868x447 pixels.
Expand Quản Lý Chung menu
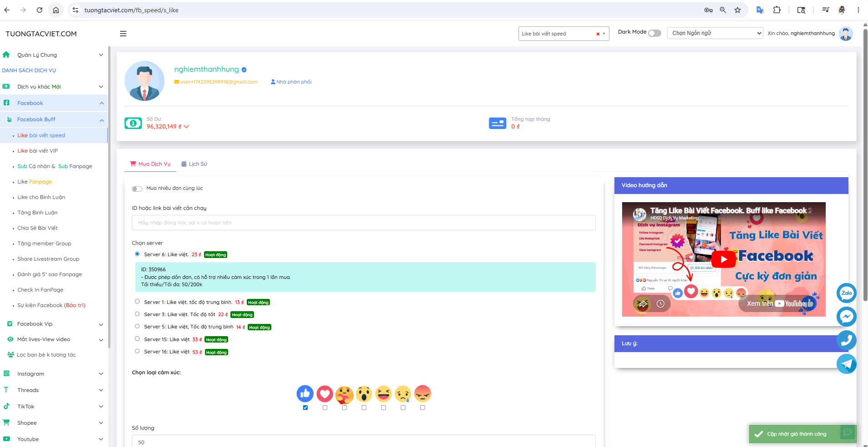click(x=54, y=55)
